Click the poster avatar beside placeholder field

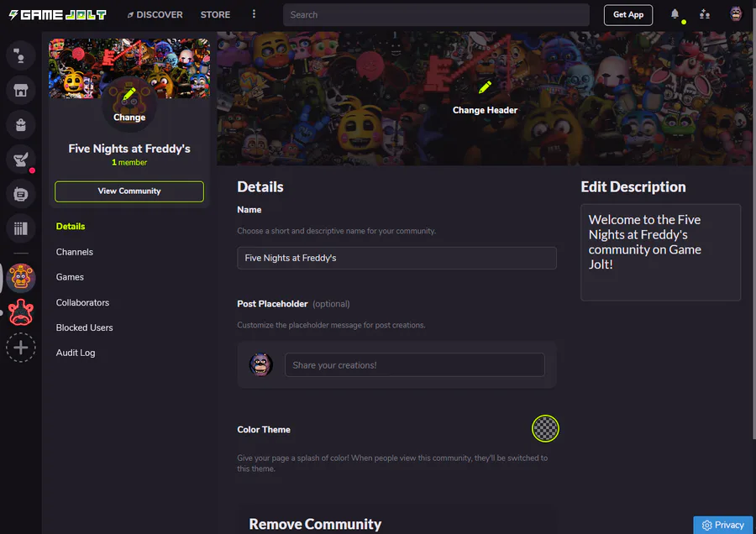[261, 364]
